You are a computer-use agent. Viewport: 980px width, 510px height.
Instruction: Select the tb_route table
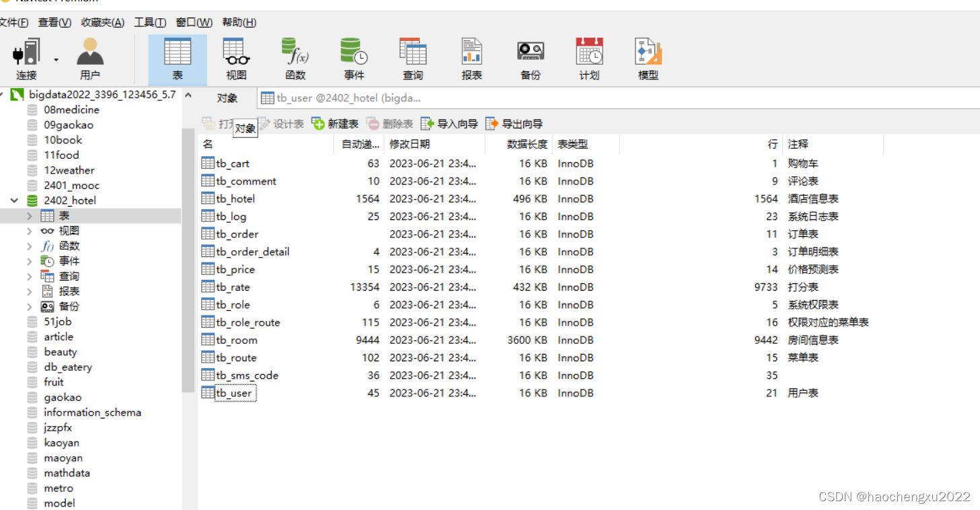[x=236, y=357]
